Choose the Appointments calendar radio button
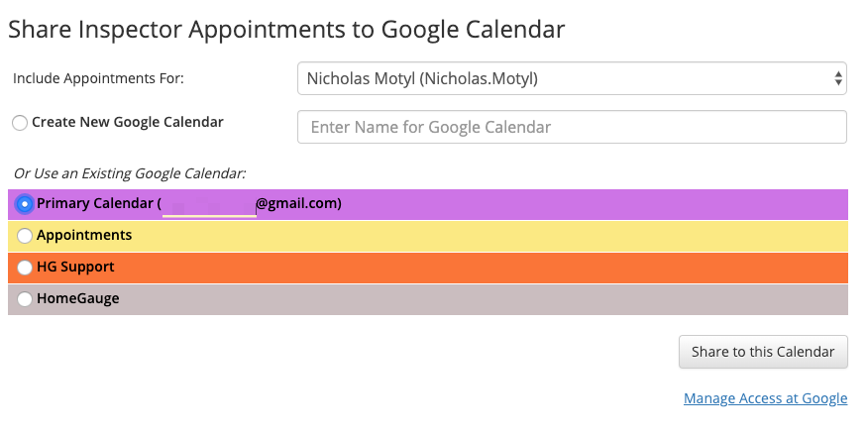Image resolution: width=868 pixels, height=435 pixels. click(25, 236)
